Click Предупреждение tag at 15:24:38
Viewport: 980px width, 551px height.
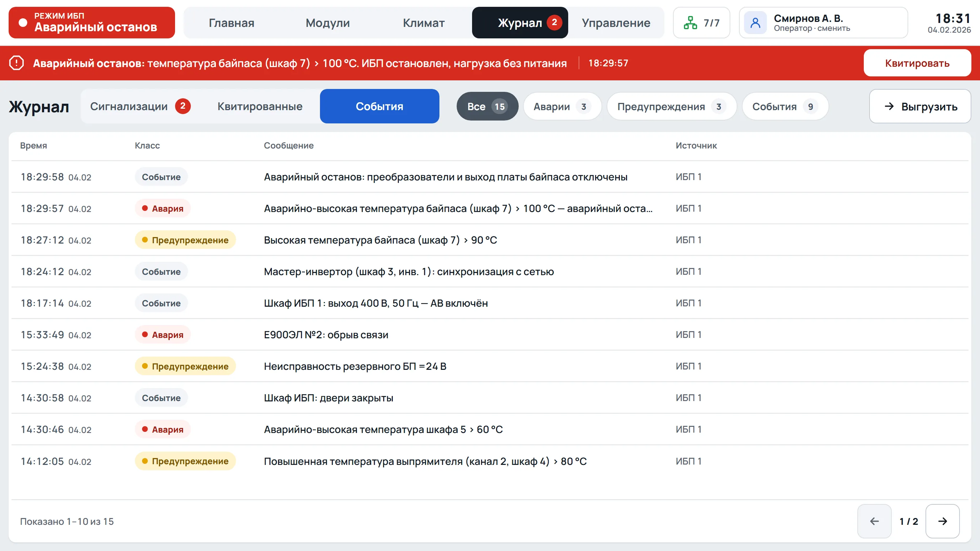185,366
